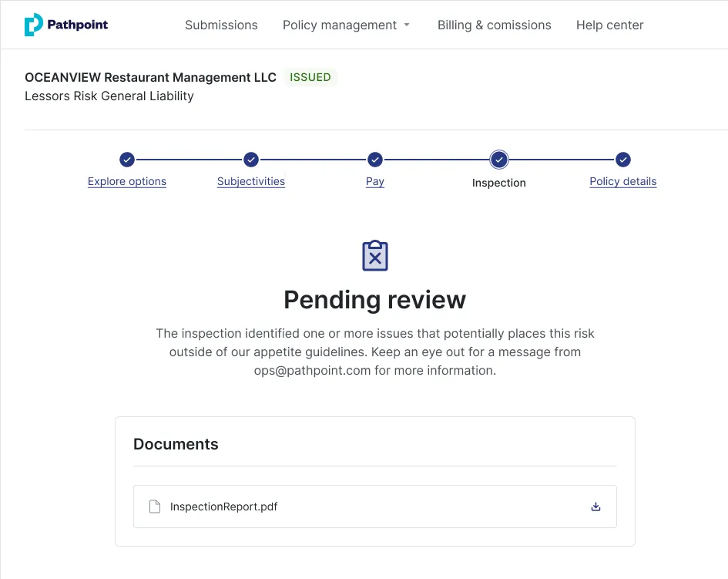The height and width of the screenshot is (579, 728).
Task: Go to Billing & comissions
Action: (x=494, y=25)
